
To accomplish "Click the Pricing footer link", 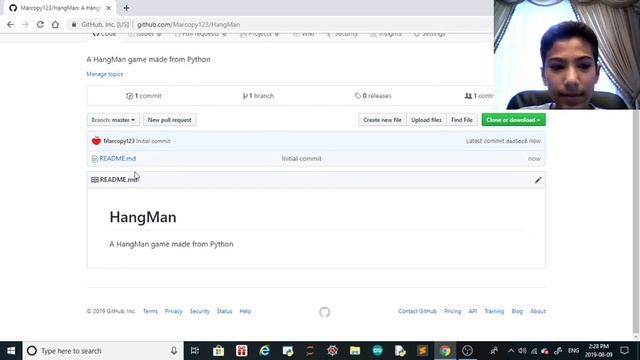I will pos(452,311).
